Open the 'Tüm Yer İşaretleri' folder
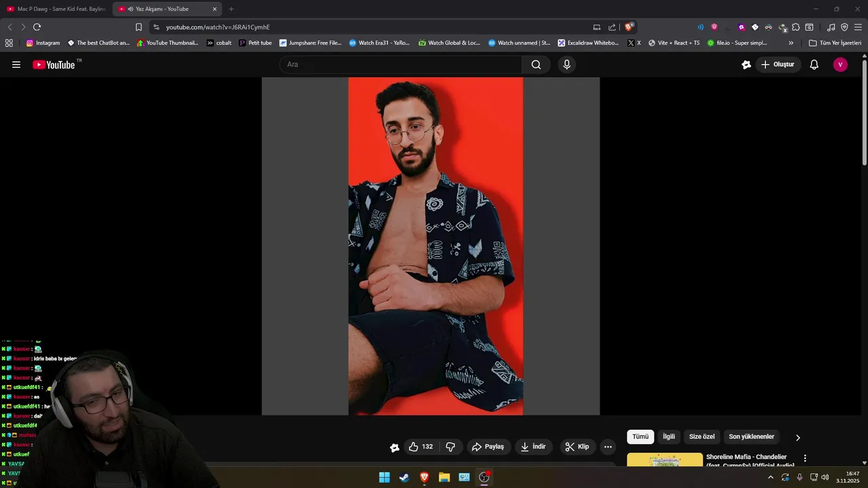 (x=835, y=43)
